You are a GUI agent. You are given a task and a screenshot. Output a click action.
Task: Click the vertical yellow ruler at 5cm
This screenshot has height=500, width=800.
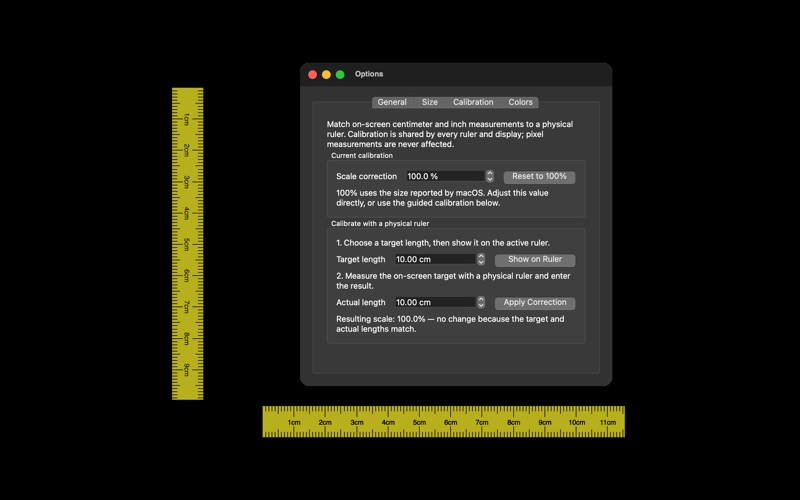tap(187, 244)
